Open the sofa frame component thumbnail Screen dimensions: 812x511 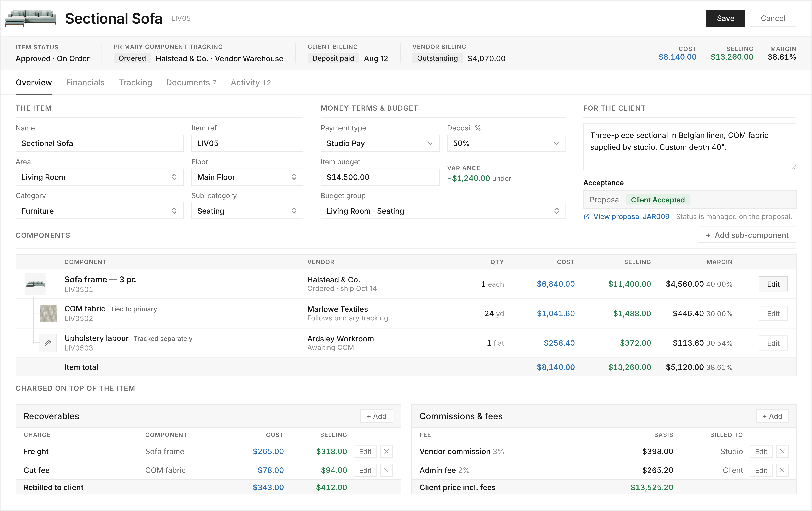35,284
